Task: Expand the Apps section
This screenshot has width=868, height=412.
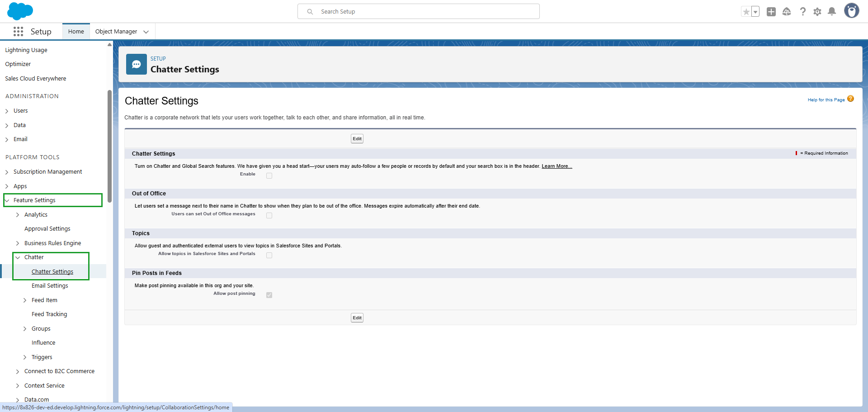Action: [x=7, y=186]
